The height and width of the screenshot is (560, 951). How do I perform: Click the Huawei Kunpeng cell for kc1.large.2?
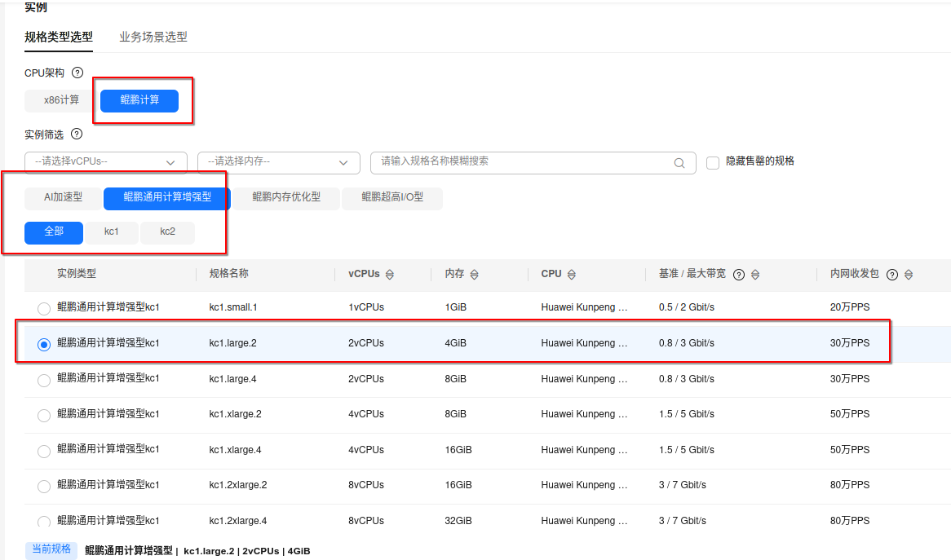[584, 343]
